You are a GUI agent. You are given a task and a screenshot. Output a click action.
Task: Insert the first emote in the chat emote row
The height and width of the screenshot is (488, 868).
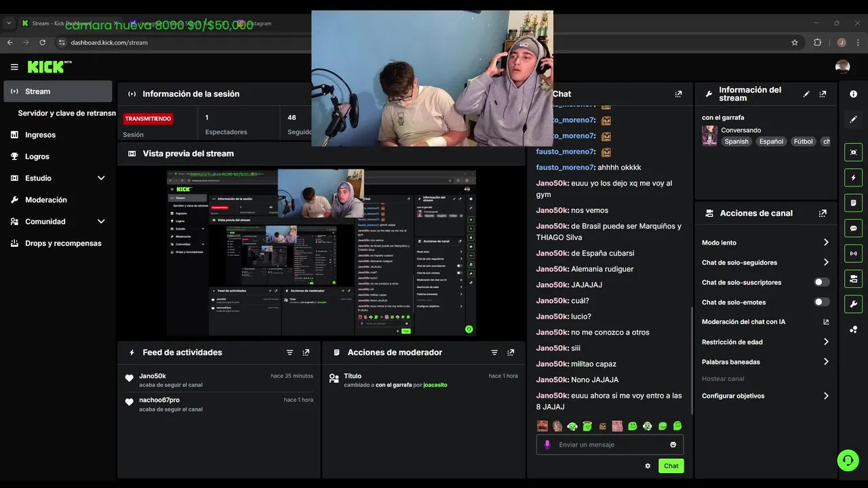(542, 426)
